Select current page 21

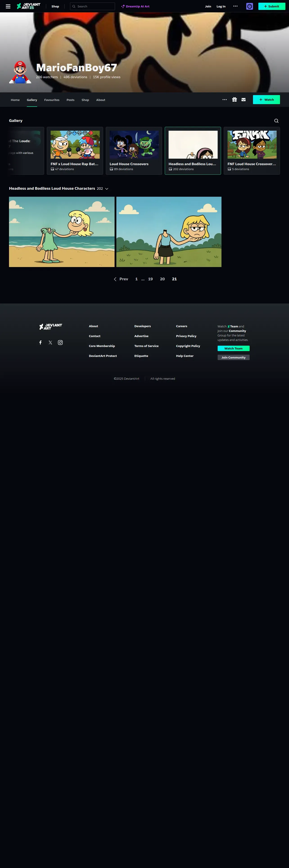[174, 279]
